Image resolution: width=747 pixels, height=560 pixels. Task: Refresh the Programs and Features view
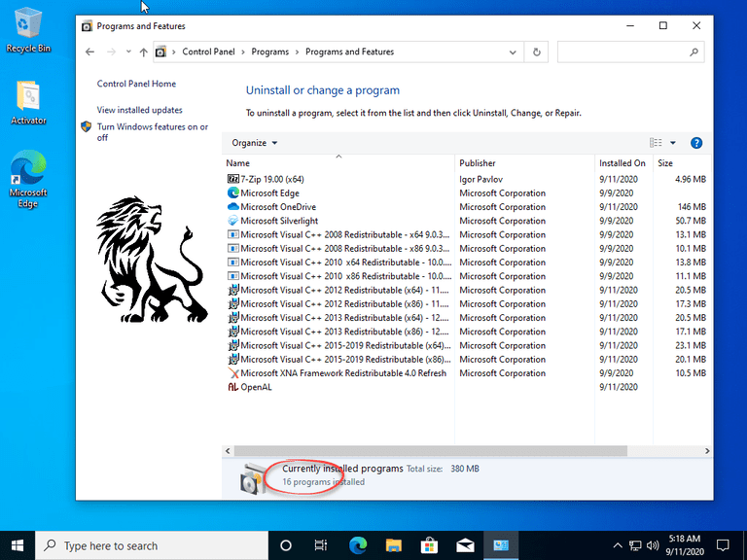tap(537, 52)
